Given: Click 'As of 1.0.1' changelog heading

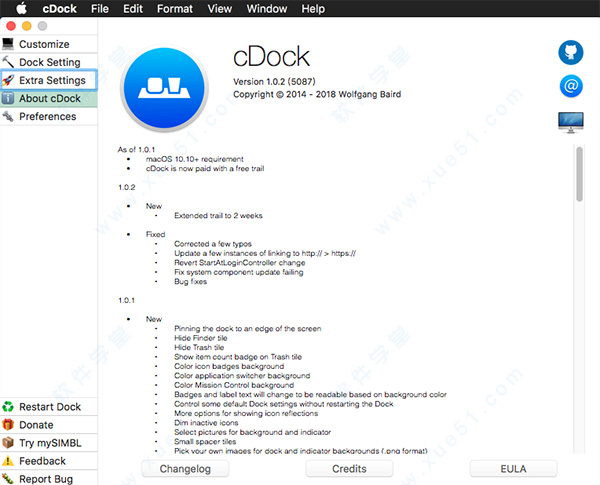Looking at the screenshot, I should (136, 149).
